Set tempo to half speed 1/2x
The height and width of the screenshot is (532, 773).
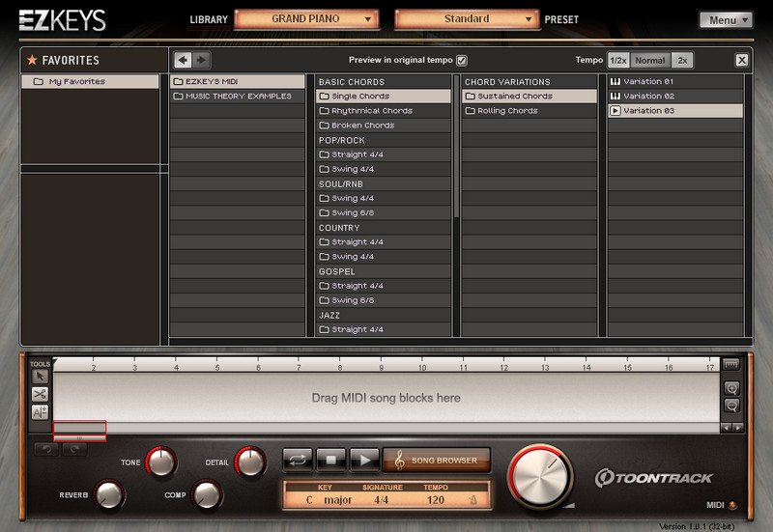pyautogui.click(x=617, y=60)
